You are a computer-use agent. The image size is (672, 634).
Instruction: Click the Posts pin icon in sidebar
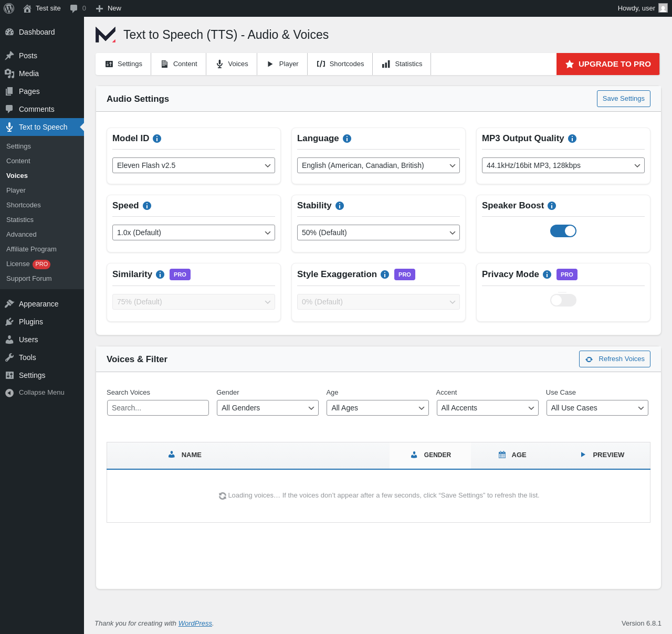[x=9, y=56]
